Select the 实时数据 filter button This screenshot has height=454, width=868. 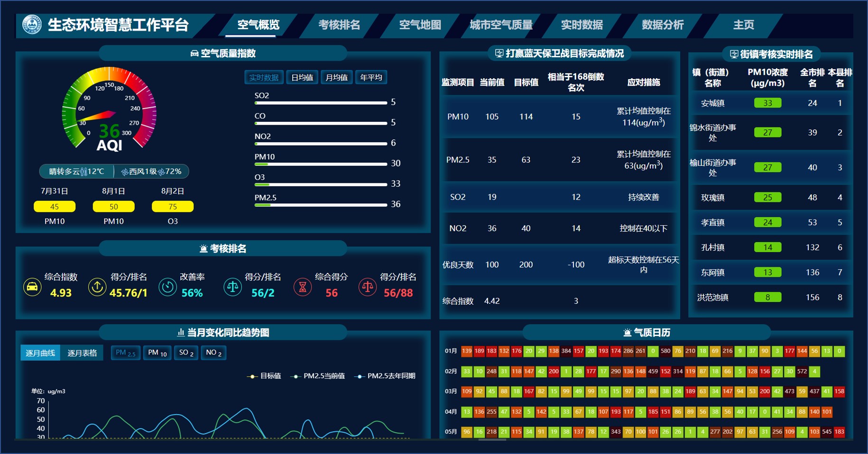[x=264, y=77]
